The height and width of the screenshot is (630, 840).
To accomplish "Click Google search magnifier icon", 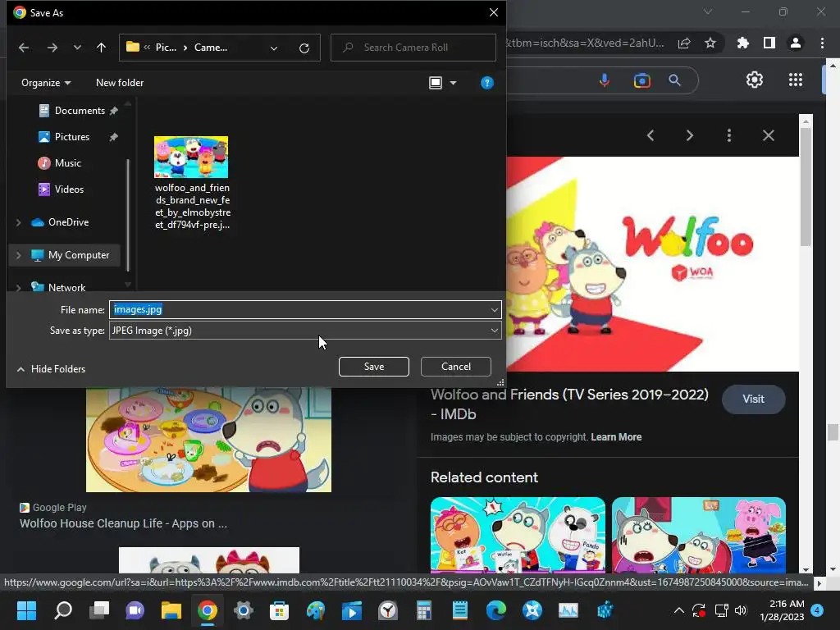I will (675, 80).
